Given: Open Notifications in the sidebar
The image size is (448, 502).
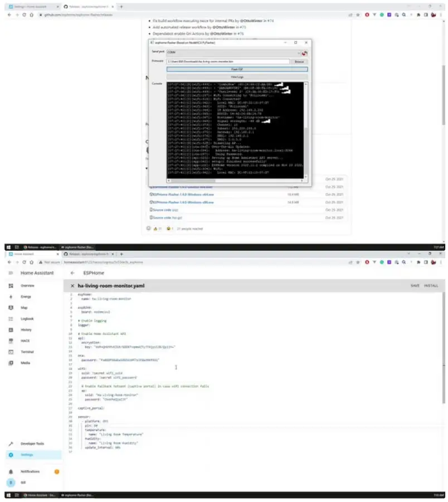Looking at the screenshot, I should 30,471.
